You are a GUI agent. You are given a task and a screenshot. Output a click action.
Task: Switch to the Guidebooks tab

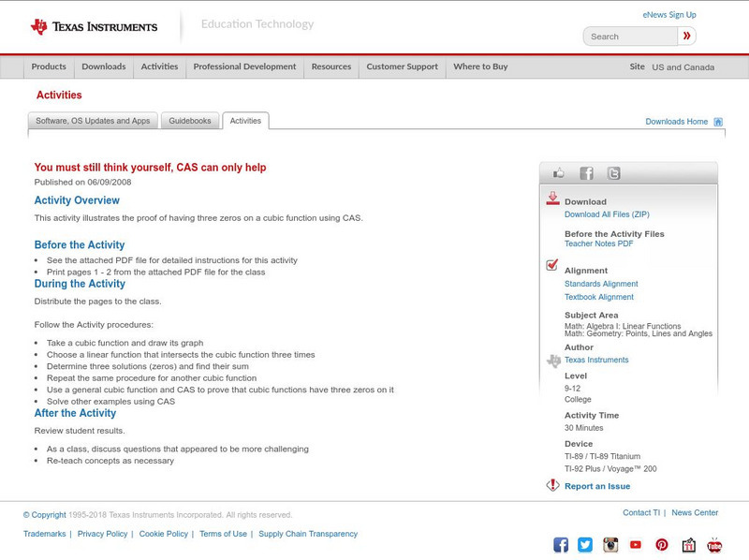(190, 121)
